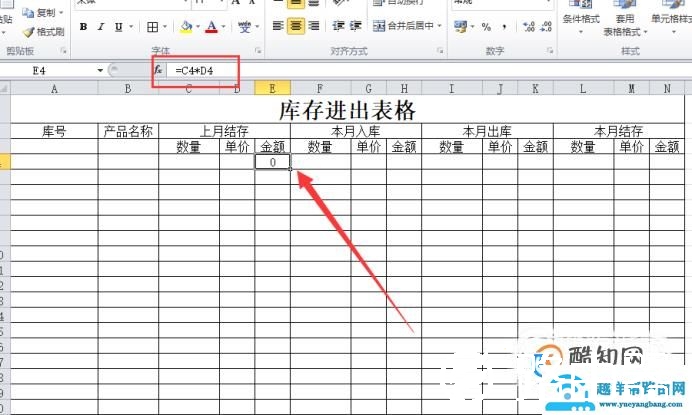692x415 pixels.
Task: Open the font color dropdown arrow
Action: coord(223,26)
